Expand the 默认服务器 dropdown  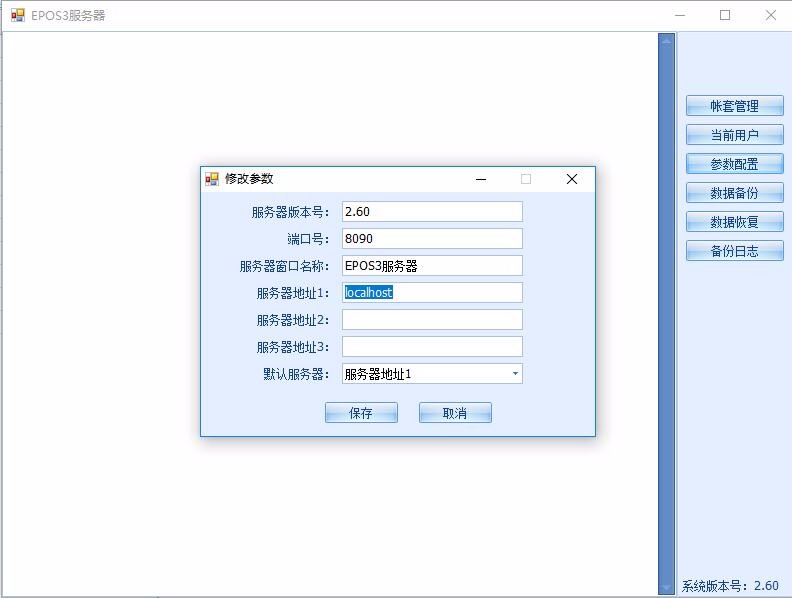point(515,374)
